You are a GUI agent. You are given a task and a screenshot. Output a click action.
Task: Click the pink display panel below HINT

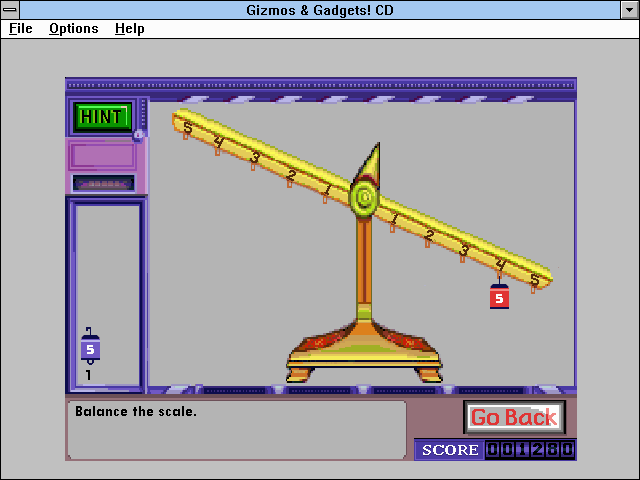[x=103, y=156]
